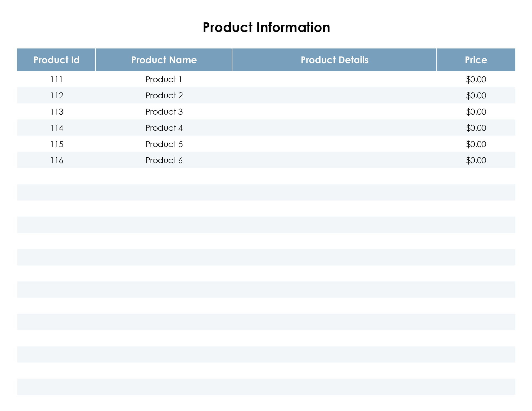Click product ID cell 112
The image size is (532, 411).
click(57, 96)
